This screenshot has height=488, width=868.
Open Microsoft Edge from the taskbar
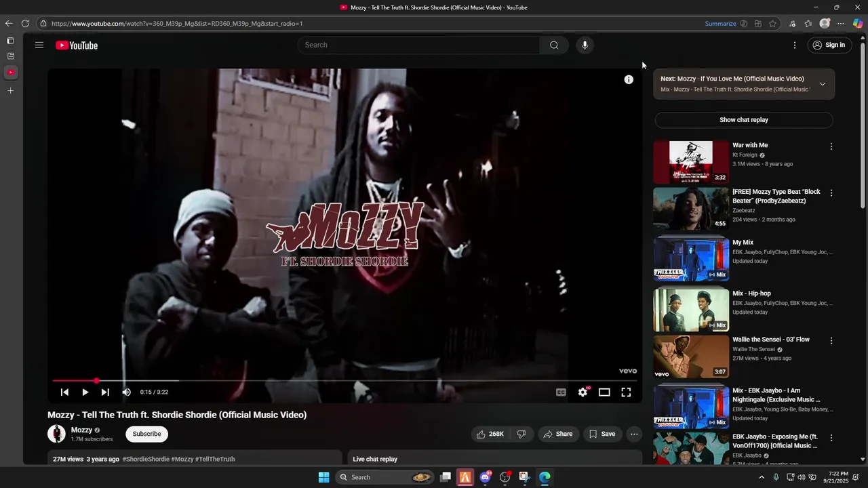tap(545, 477)
